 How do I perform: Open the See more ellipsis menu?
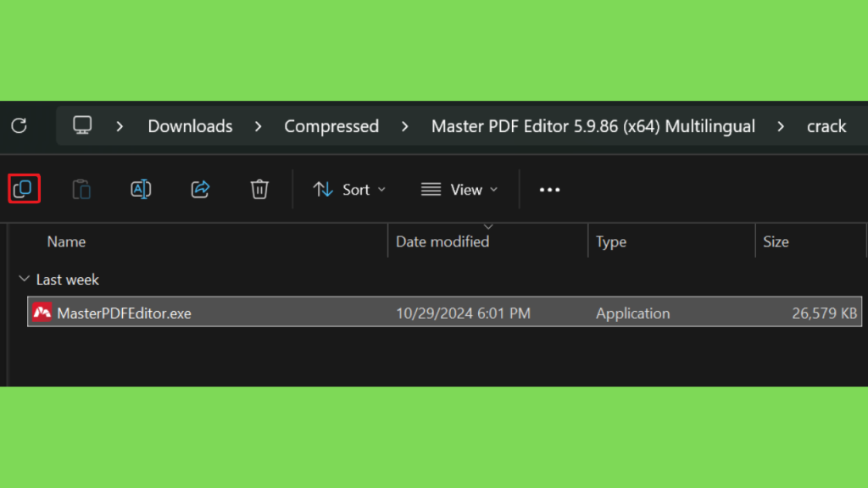[x=549, y=190]
